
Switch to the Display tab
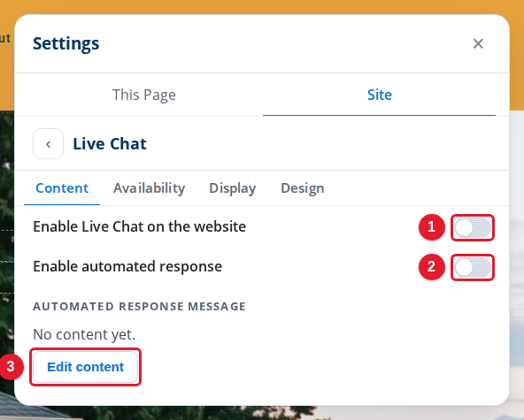(x=233, y=188)
